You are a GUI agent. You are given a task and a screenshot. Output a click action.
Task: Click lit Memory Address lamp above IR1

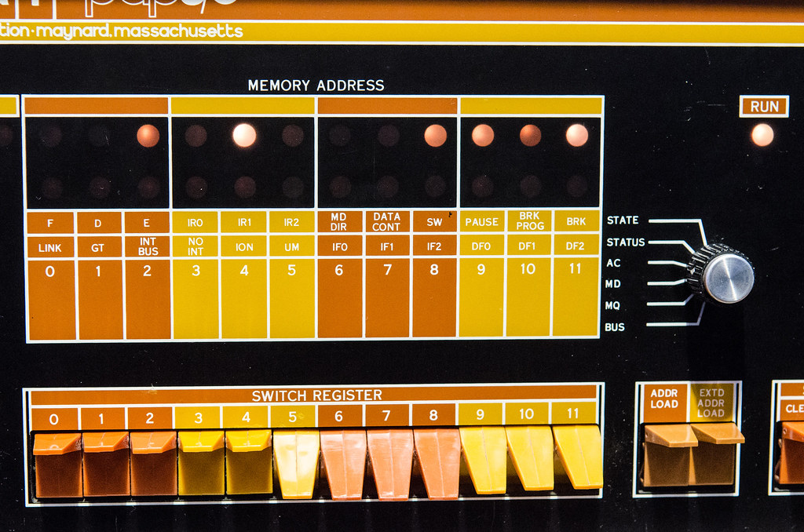[x=244, y=135]
